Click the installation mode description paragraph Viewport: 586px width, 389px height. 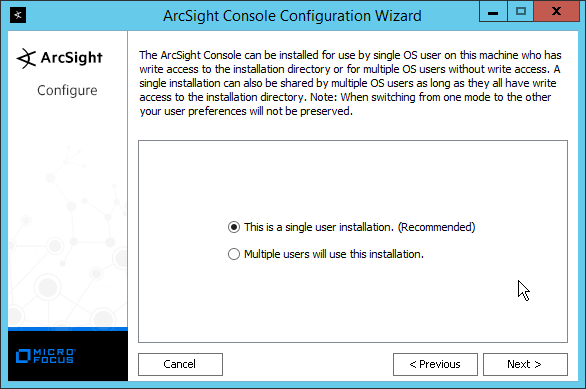[350, 83]
